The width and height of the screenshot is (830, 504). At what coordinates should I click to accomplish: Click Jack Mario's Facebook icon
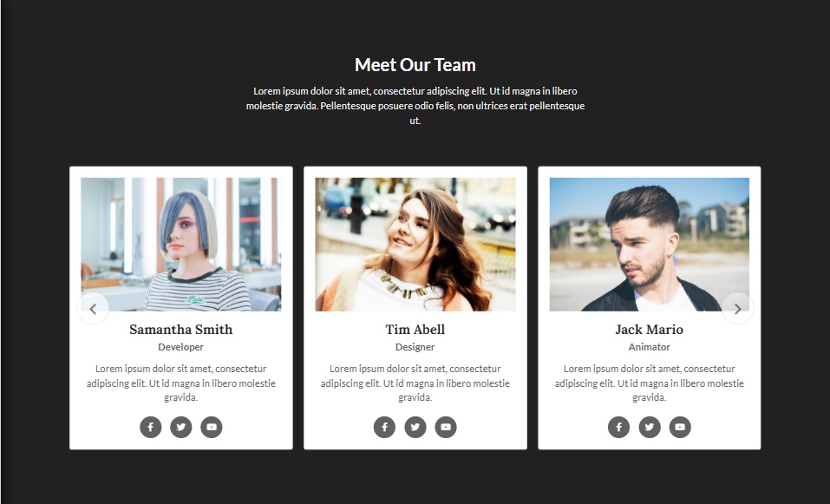(618, 428)
